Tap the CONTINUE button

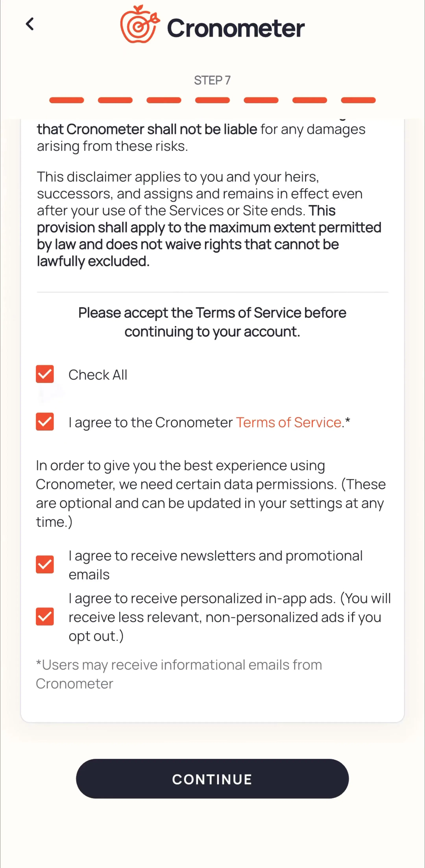click(212, 779)
